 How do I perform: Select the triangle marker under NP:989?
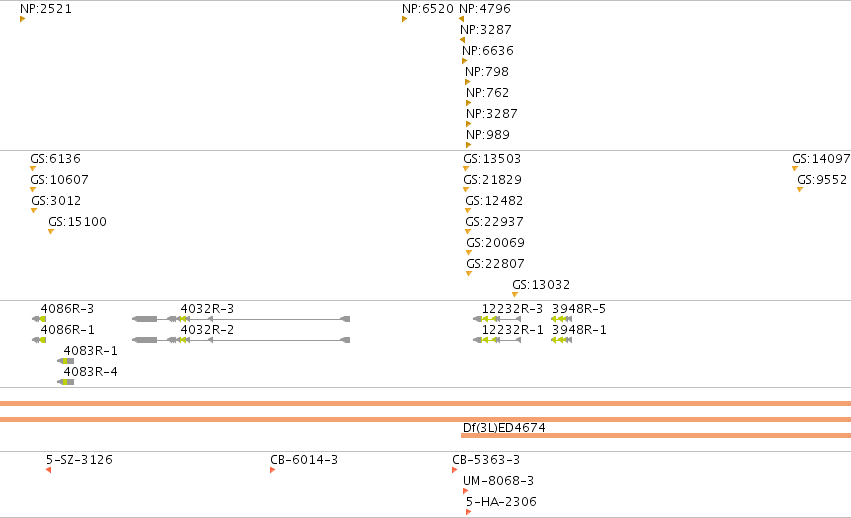pos(468,145)
